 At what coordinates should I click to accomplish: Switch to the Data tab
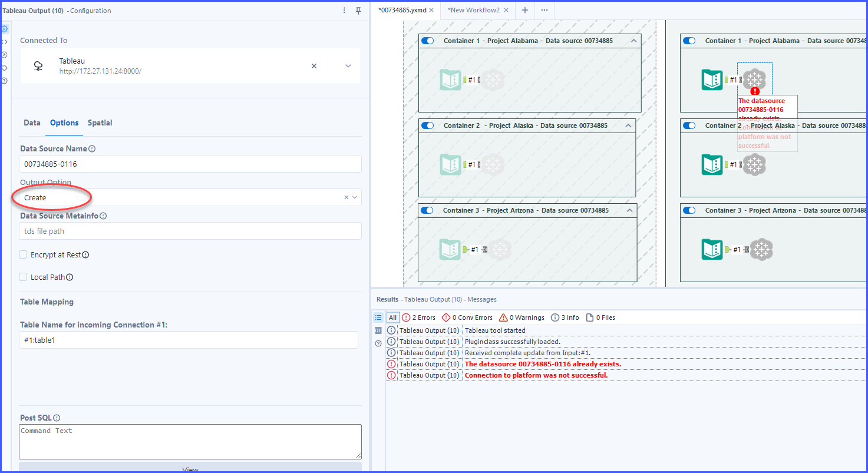point(32,123)
